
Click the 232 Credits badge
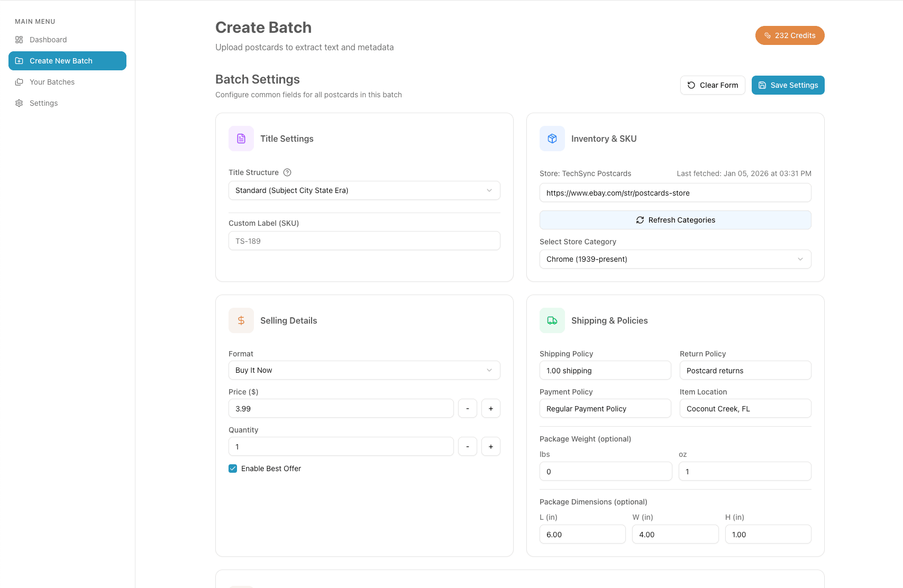pos(789,35)
